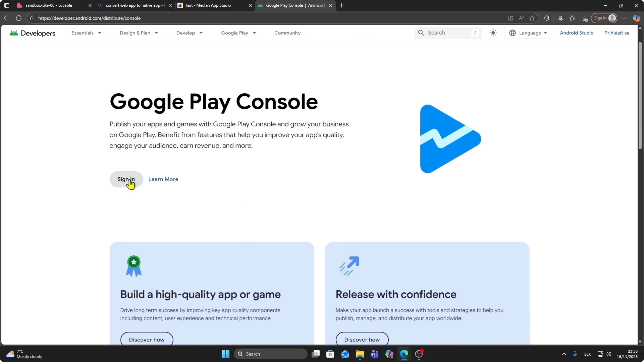The height and width of the screenshot is (362, 644).
Task: Click the browser back arrow
Action: coord(7,18)
